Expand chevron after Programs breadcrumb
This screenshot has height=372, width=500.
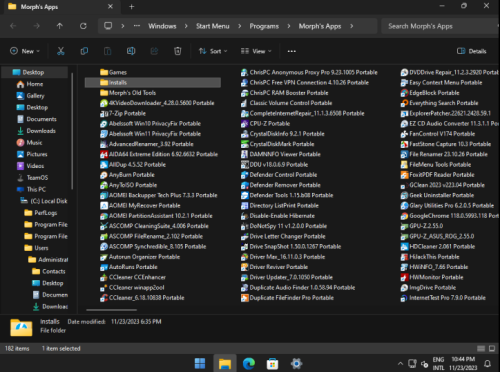click(289, 26)
